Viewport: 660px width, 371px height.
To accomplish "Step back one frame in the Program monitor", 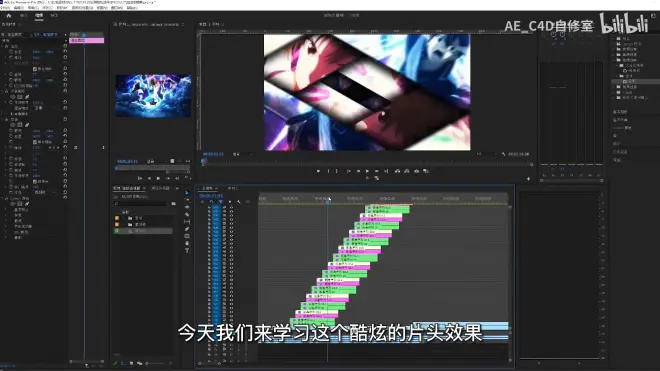I will click(x=358, y=171).
